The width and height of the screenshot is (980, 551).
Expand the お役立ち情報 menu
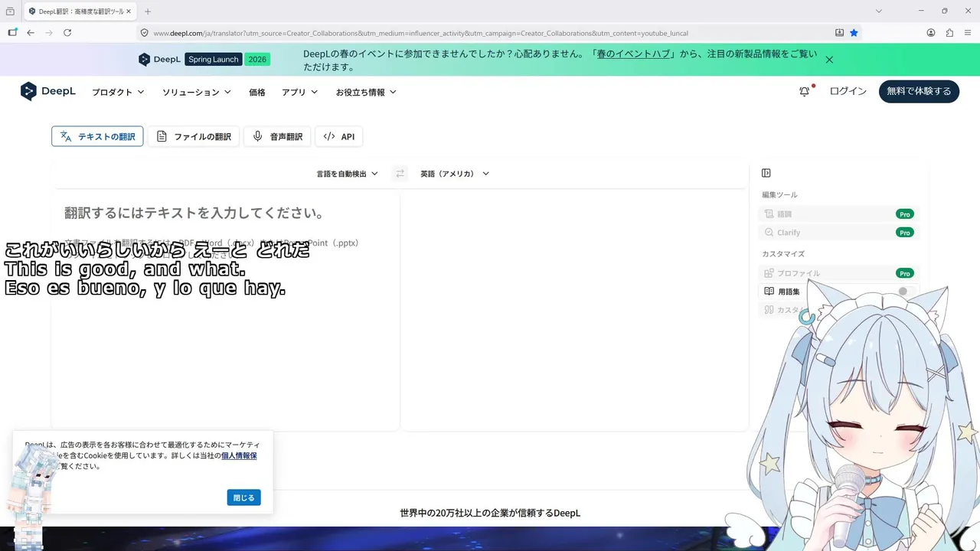[x=366, y=92]
